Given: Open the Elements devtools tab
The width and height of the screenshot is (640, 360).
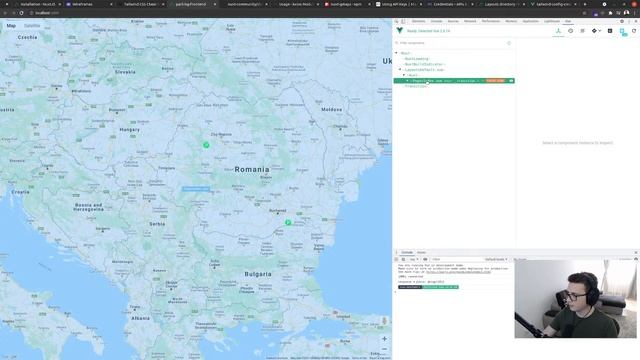Looking at the screenshot, I should 418,21.
